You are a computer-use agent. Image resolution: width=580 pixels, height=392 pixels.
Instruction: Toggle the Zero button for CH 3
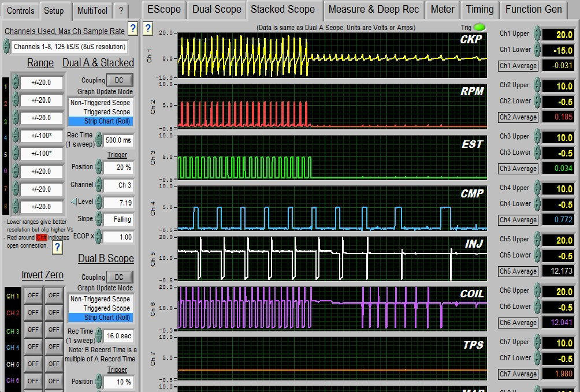(x=53, y=329)
